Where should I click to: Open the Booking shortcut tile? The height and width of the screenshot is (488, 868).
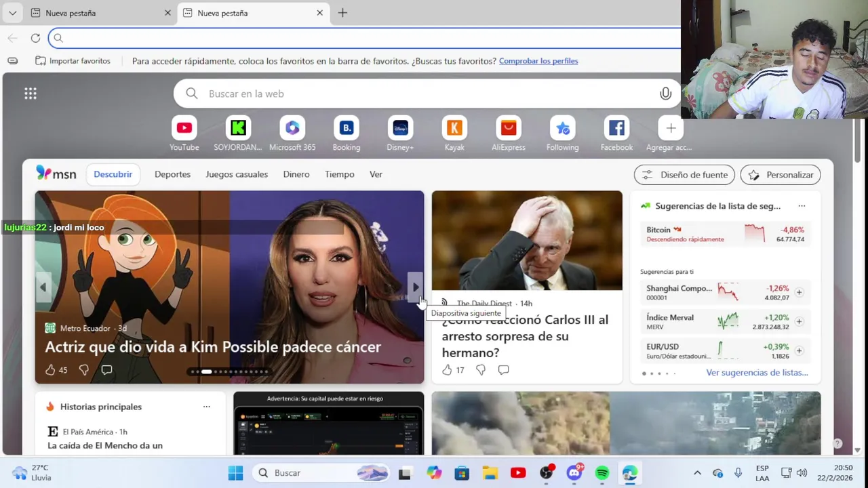coord(347,134)
